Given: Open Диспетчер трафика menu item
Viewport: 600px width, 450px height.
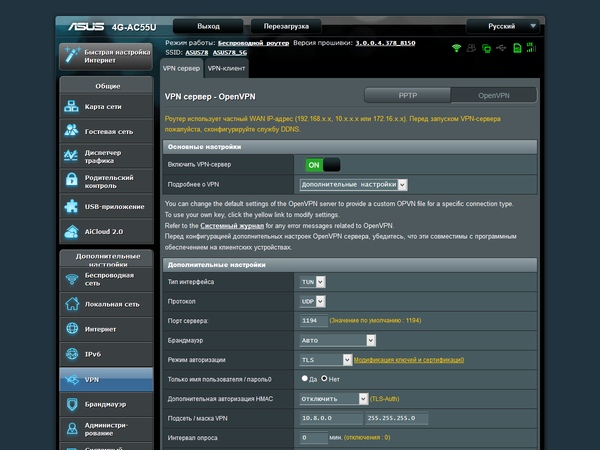Looking at the screenshot, I should 106,156.
